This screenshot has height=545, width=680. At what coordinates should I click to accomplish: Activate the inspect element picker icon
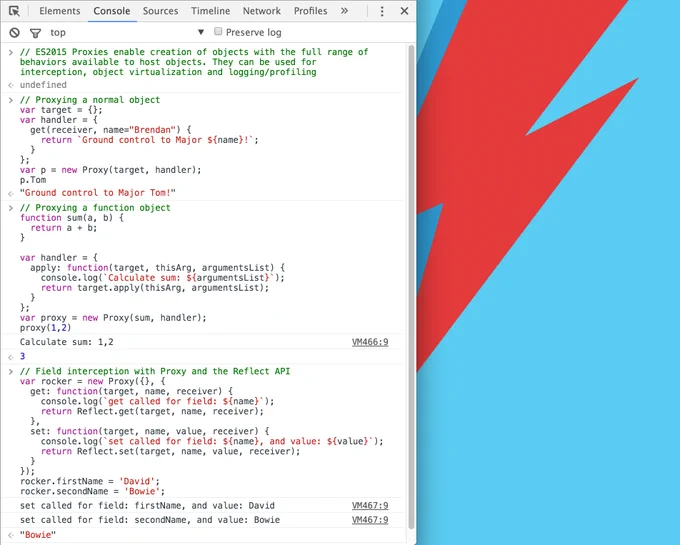[x=14, y=11]
